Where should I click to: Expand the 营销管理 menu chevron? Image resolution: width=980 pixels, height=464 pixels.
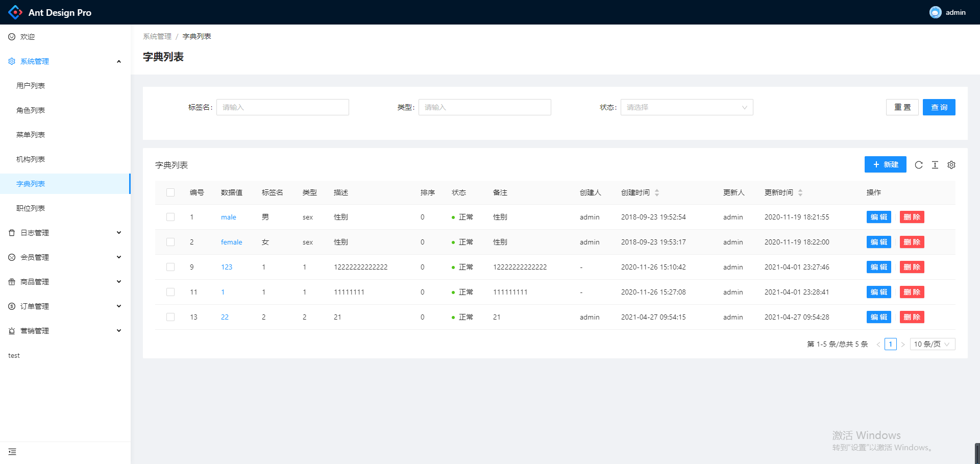tap(119, 331)
